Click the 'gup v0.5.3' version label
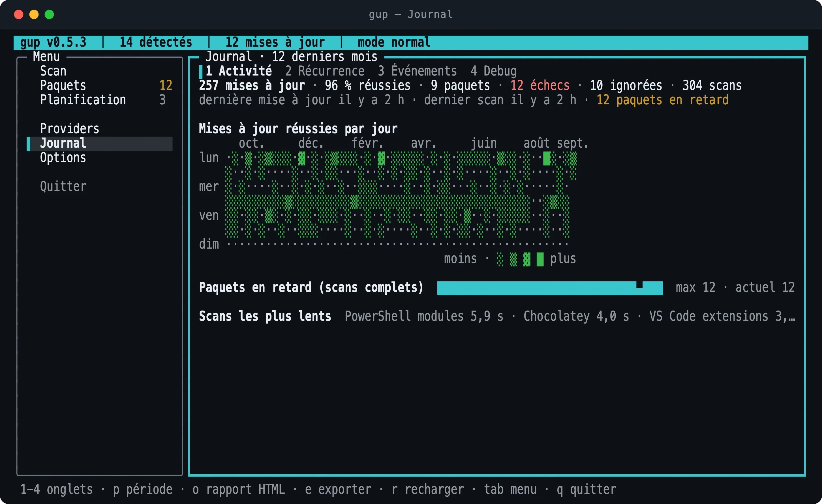Viewport: 822px width, 504px height. 53,42
